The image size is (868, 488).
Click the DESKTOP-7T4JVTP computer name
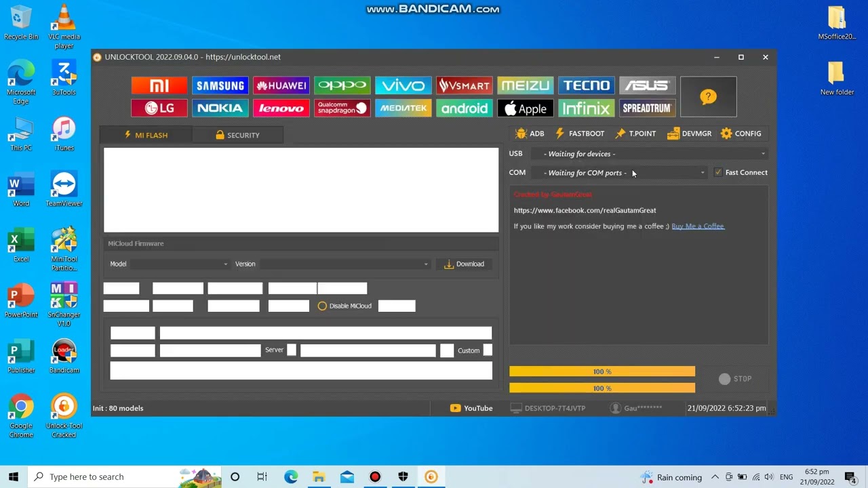tap(548, 408)
